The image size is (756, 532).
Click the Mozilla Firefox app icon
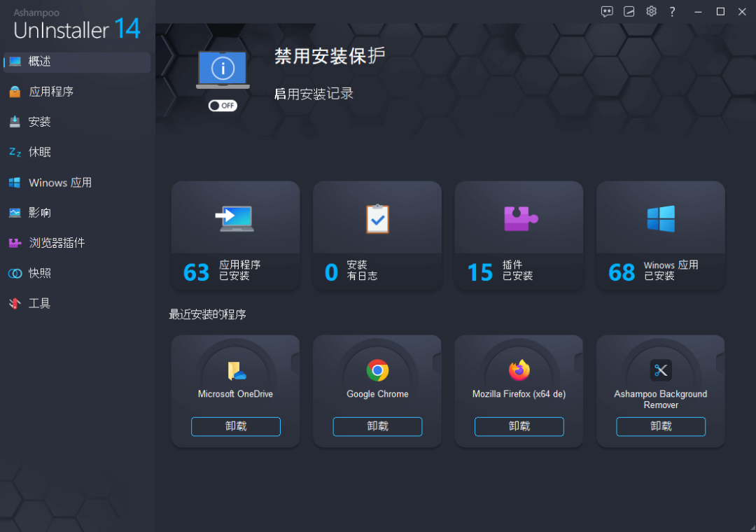(x=519, y=370)
